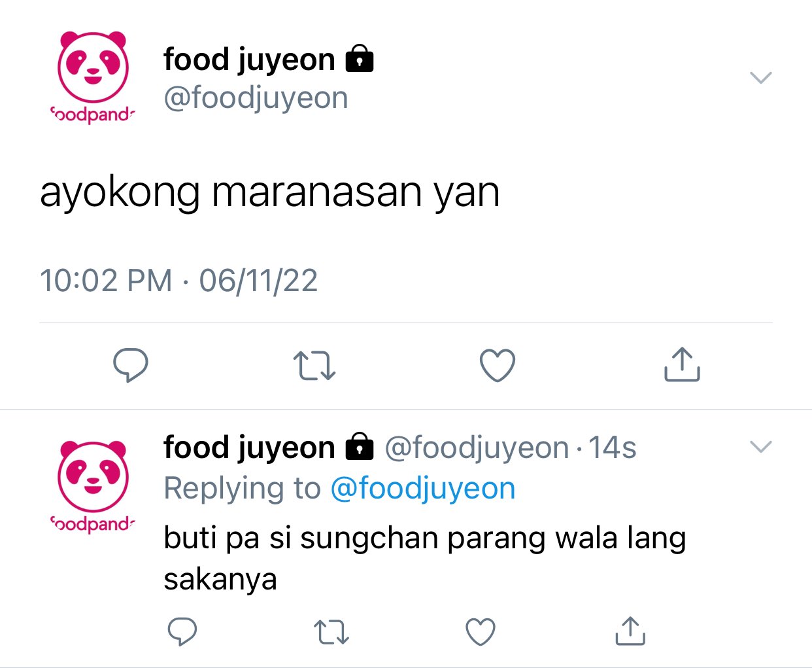Open the main tweet's chevron options menu
This screenshot has width=812, height=668.
click(761, 78)
